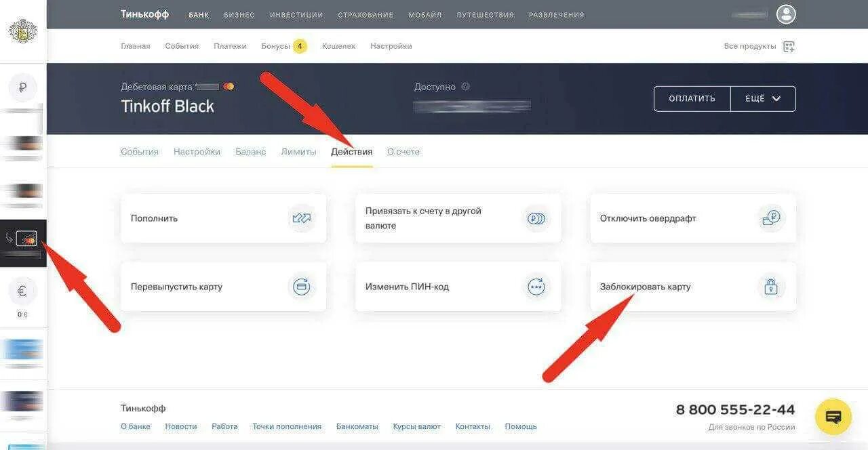This screenshot has height=450, width=868.
Task: Open События in the top navigation
Action: click(x=182, y=46)
